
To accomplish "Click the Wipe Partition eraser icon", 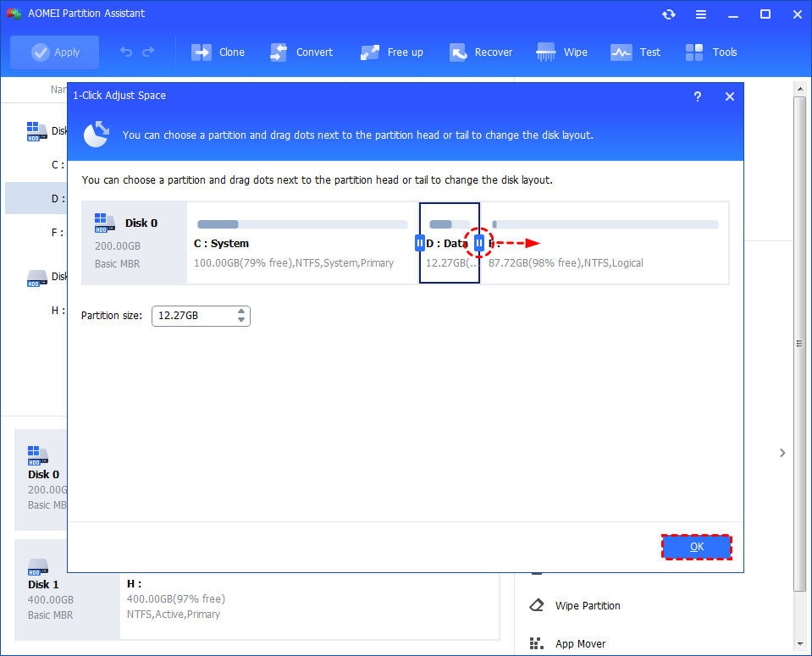I will point(537,605).
